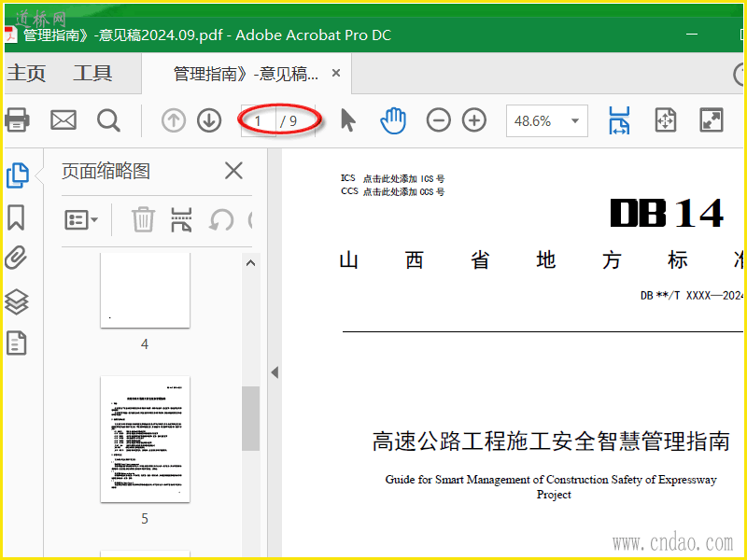Open the Page Thumbnails sidebar icon
This screenshot has width=747, height=560.
[18, 175]
